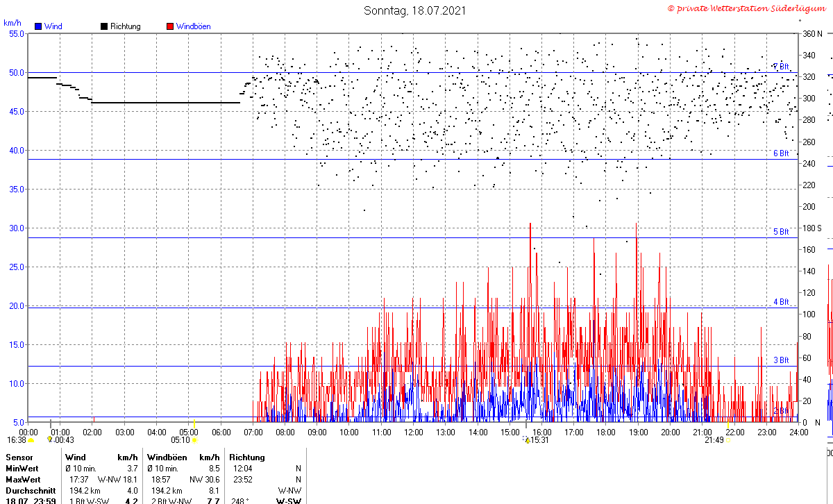Click the sunset marker icon at 21:49
The height and width of the screenshot is (504, 833).
coord(727,439)
